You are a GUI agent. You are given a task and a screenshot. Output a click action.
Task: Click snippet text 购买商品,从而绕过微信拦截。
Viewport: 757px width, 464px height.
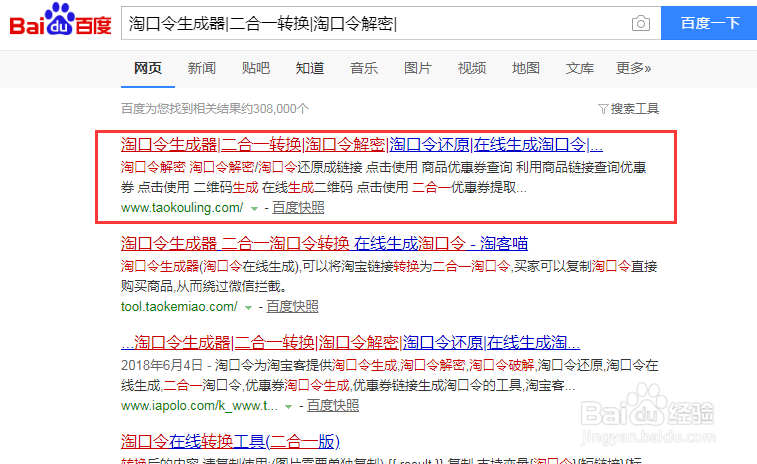tap(204, 286)
